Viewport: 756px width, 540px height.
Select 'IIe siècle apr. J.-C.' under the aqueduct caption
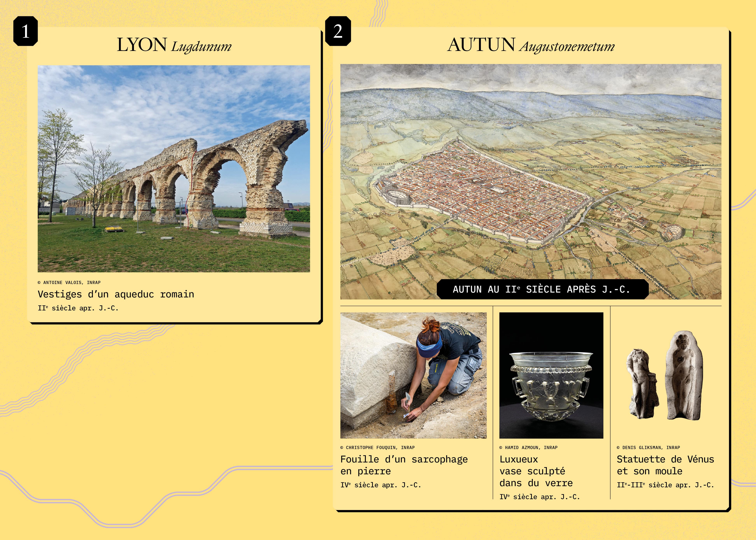click(78, 308)
